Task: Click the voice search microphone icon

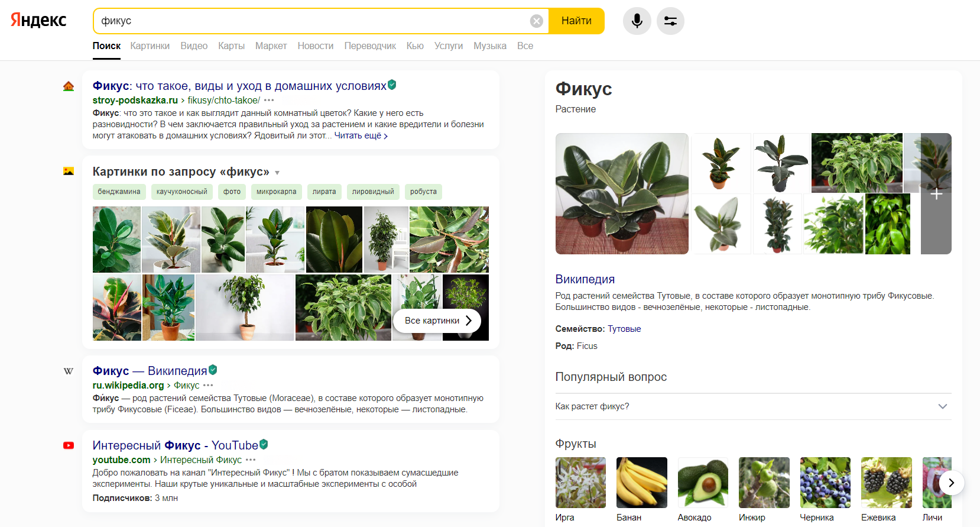Action: pyautogui.click(x=637, y=21)
